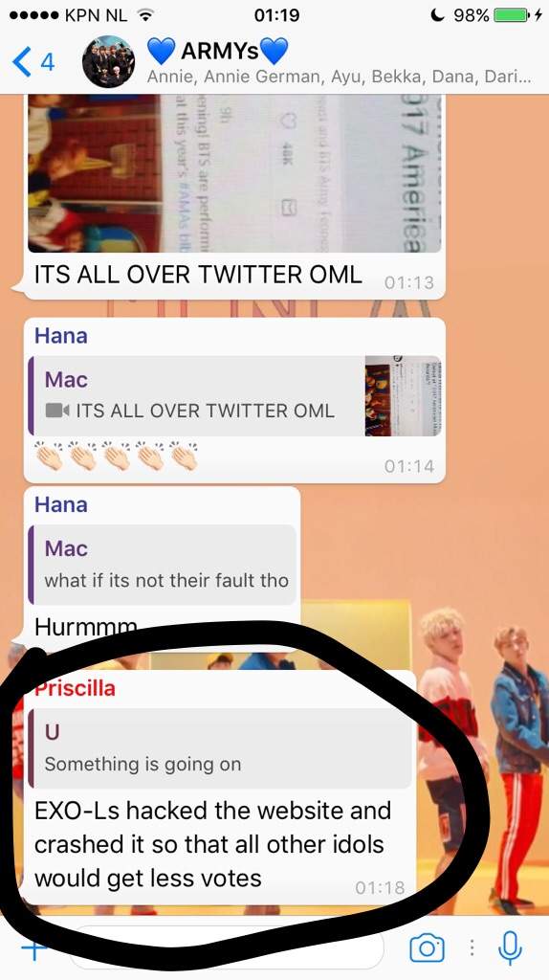Tap Hana's sender name on the clapping message
The height and width of the screenshot is (980, 549).
tap(60, 336)
